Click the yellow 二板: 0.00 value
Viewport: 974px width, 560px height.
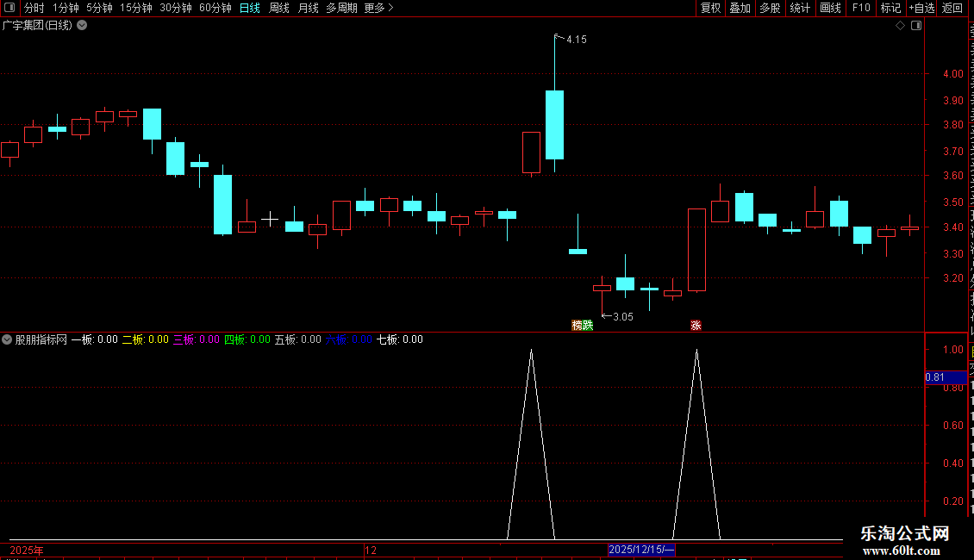click(x=146, y=339)
